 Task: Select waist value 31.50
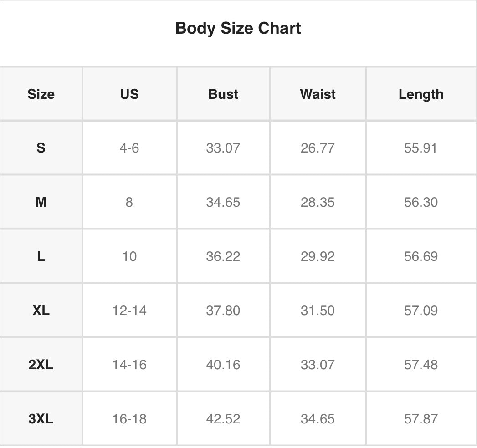pyautogui.click(x=318, y=311)
